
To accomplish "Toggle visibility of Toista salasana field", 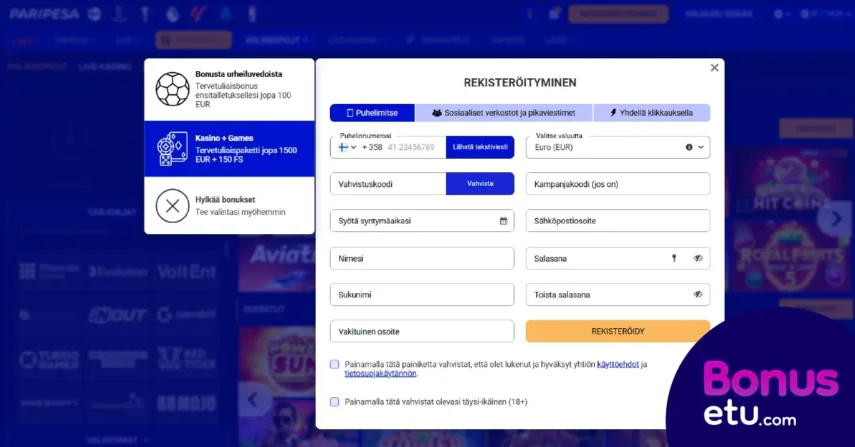I will pyautogui.click(x=698, y=294).
